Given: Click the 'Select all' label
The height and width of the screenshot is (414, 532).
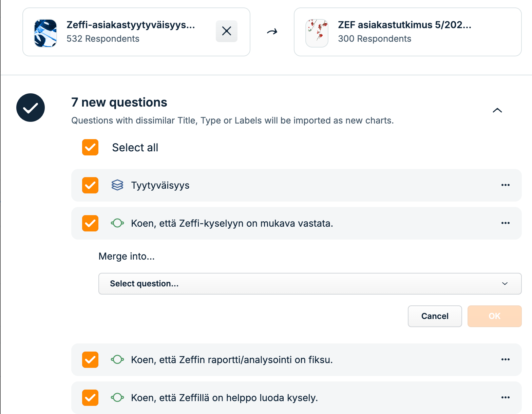Looking at the screenshot, I should pos(135,148).
